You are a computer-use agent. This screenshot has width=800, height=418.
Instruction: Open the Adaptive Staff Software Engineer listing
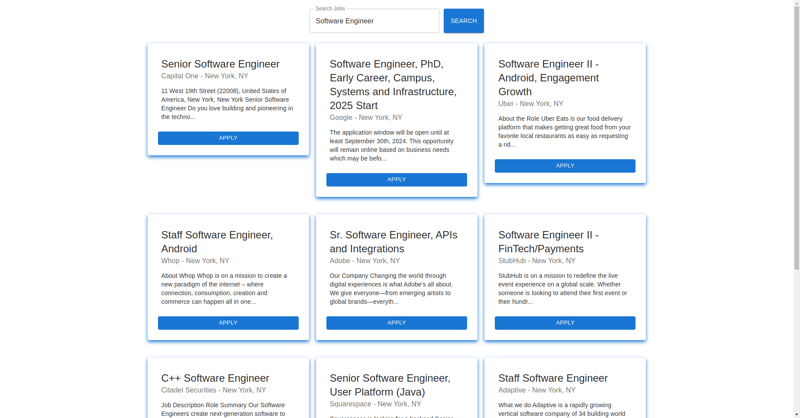pos(553,378)
